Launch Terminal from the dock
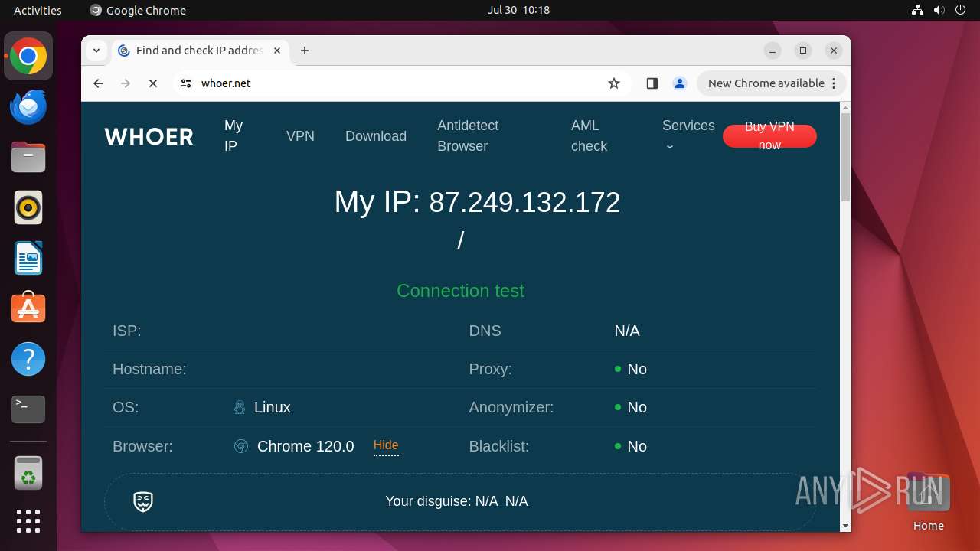Viewport: 980px width, 551px height. 28,409
